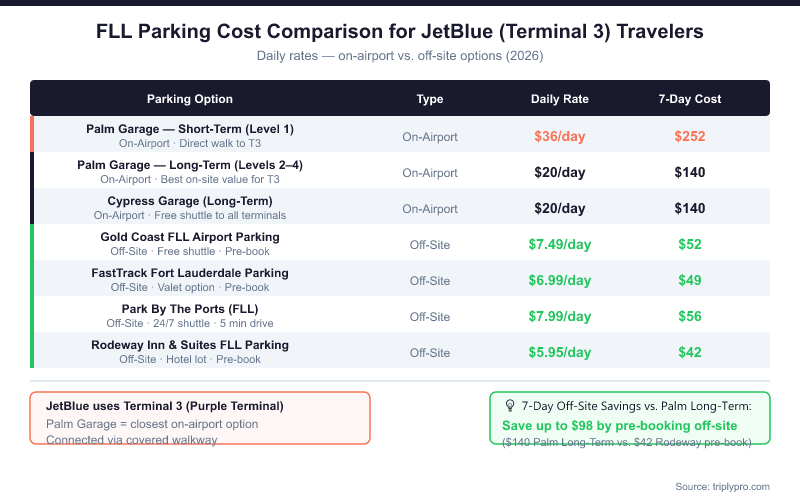
Task: Select the Daily Rate column header
Action: [x=560, y=99]
